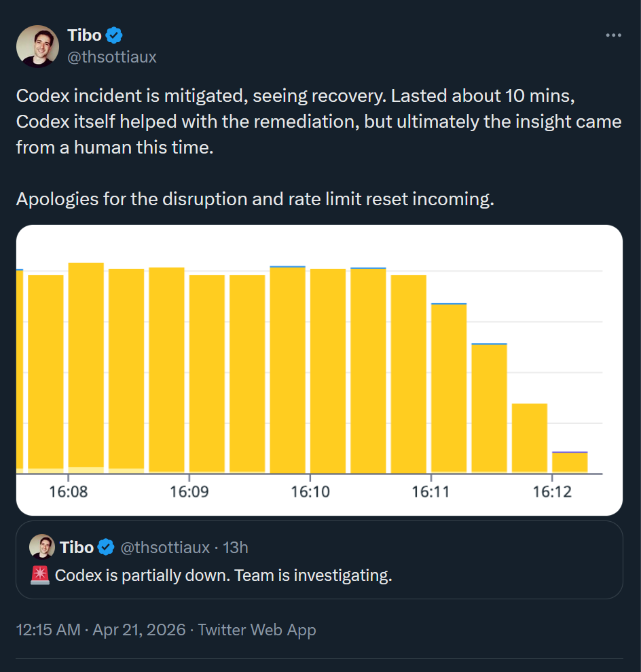Click the verified badge beside the header name Tibo
Viewport: 641px width, 672px height.
point(114,35)
